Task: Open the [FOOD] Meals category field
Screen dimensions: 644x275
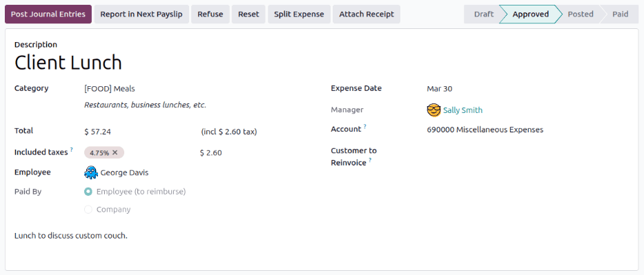Action: (x=110, y=88)
